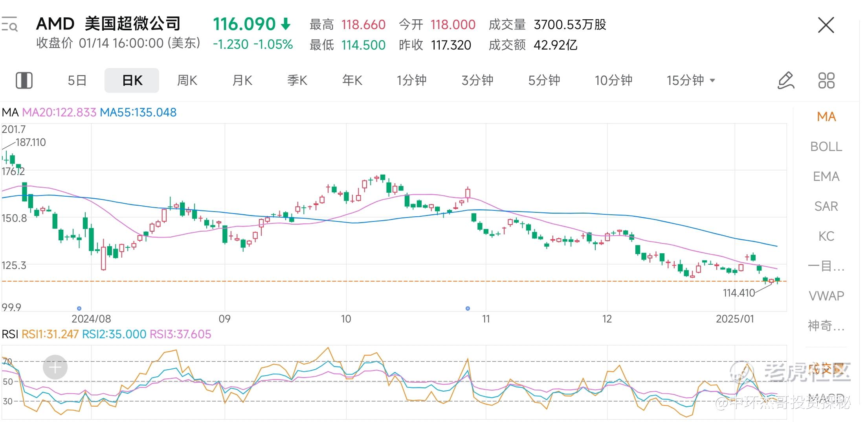Click the AMD 美国超微公司 stock title

tap(108, 24)
